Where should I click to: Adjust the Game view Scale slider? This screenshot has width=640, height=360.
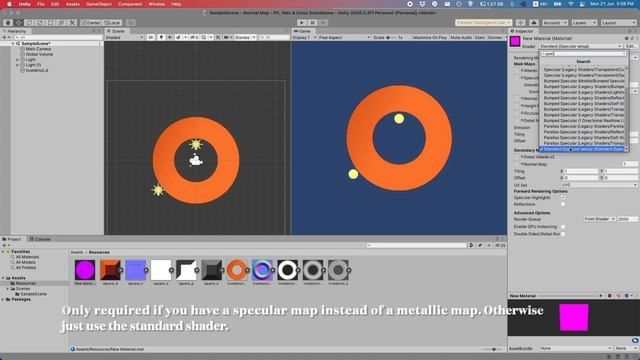(x=393, y=38)
